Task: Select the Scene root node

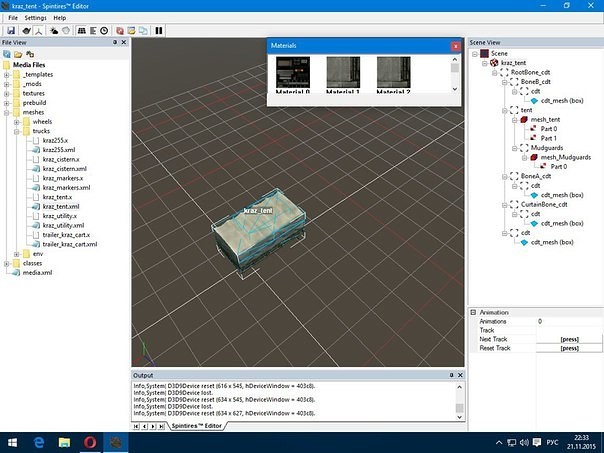Action: [499, 54]
